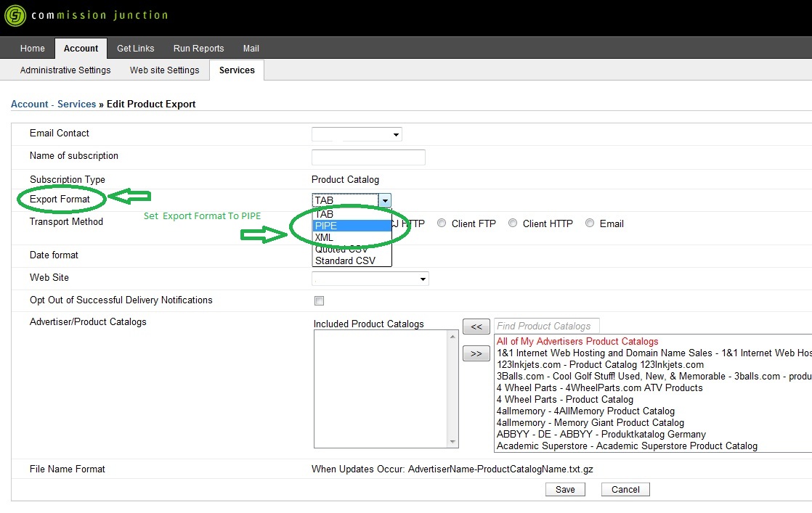
Task: Select 4 Wheel Parts - Product Catalog
Action: 565,399
